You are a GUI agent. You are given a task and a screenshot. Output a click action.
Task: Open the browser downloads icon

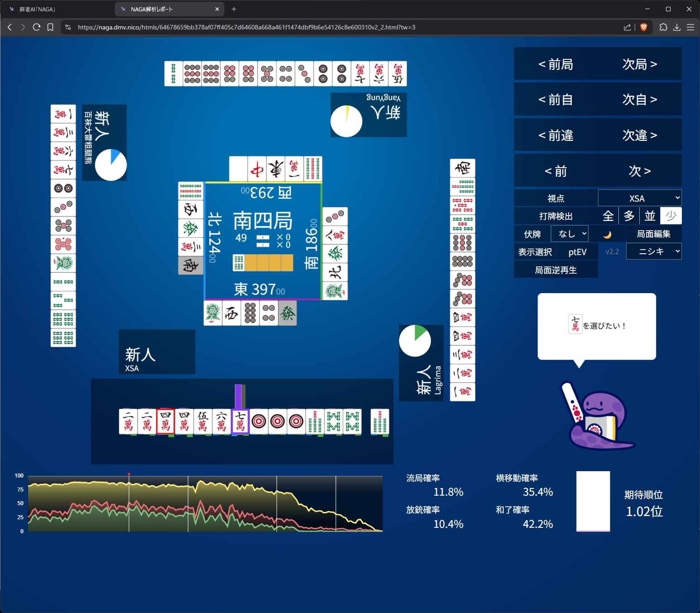tap(677, 27)
